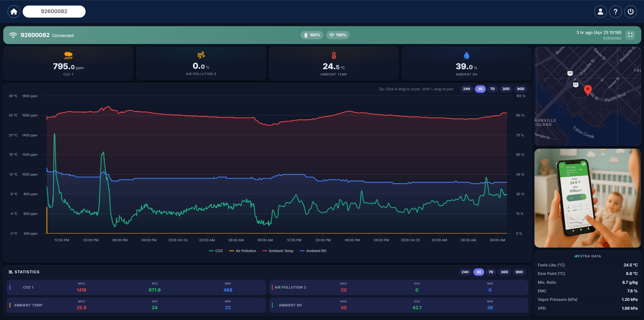Click the wifi signal 100% badge
Viewport: 644px width, 320px height.
(338, 35)
